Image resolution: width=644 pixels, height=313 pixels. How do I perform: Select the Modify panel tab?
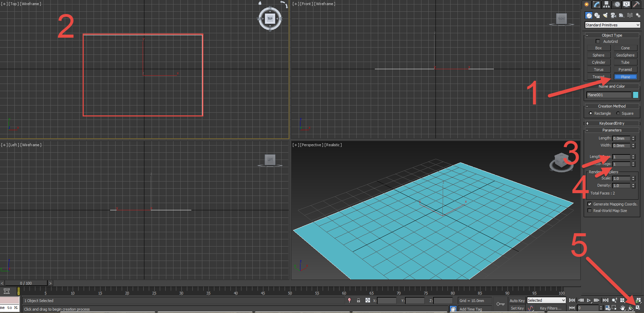point(597,4)
